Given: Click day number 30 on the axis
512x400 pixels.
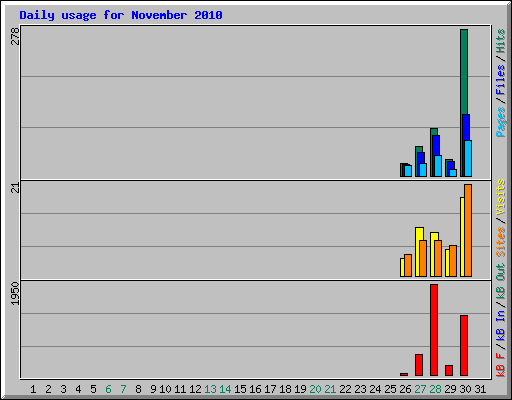Looking at the screenshot, I should coord(465,389).
